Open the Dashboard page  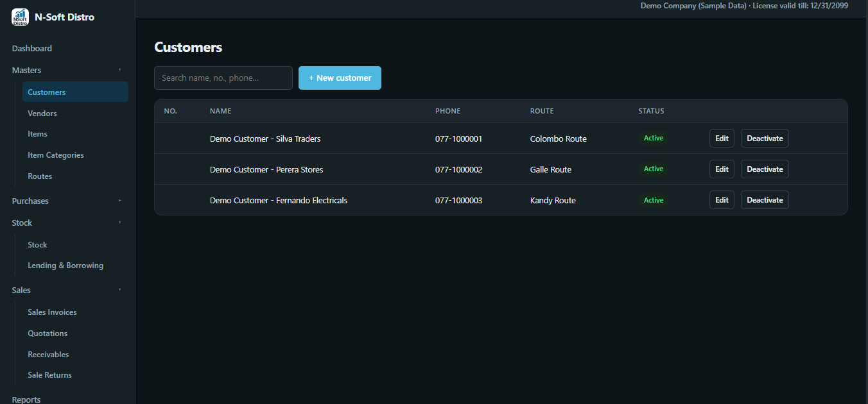tap(32, 49)
